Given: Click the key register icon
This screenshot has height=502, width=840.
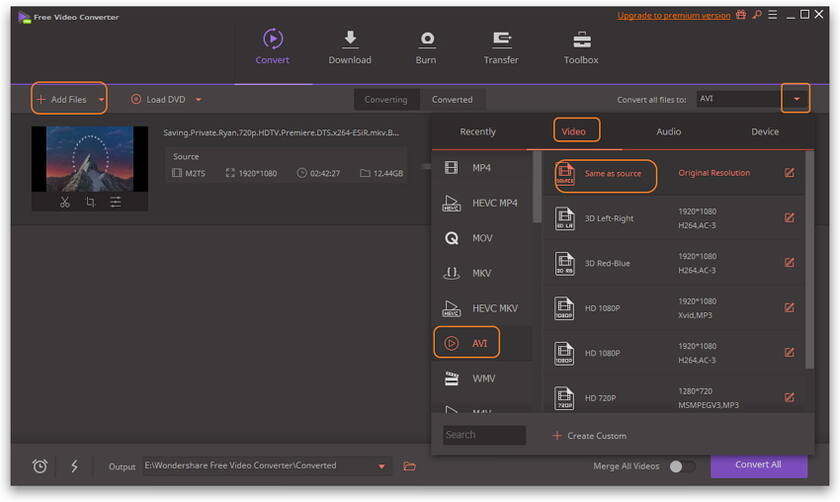Looking at the screenshot, I should point(756,14).
